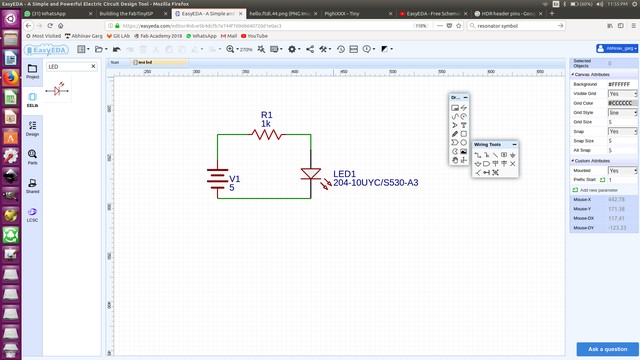The width and height of the screenshot is (640, 360).
Task: Select the Net Label tool in Wiring Tools
Action: coord(504,155)
